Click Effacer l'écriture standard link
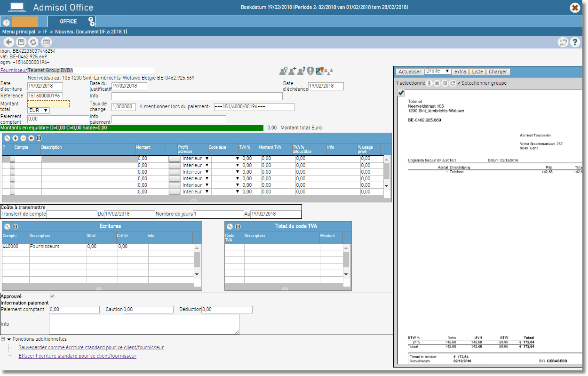Screen dimensions: 588x376 click(x=78, y=356)
